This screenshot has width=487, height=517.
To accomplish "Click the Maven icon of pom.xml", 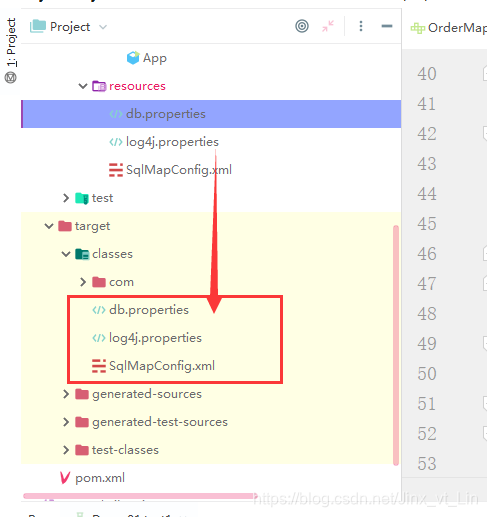I will [x=65, y=478].
